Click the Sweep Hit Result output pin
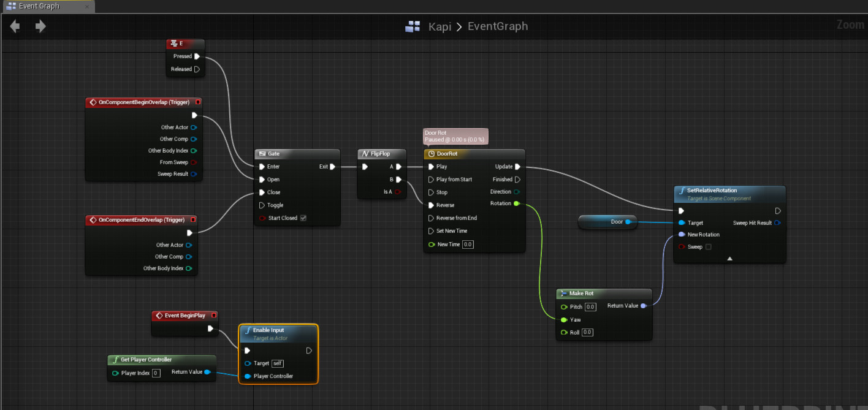868x410 pixels. [x=777, y=223]
